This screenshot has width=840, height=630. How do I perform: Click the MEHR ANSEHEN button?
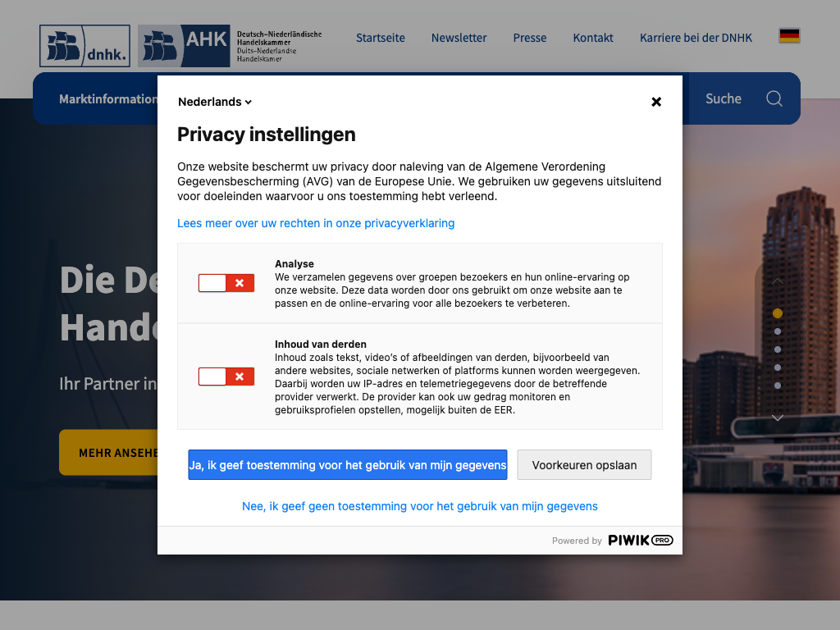(x=108, y=453)
